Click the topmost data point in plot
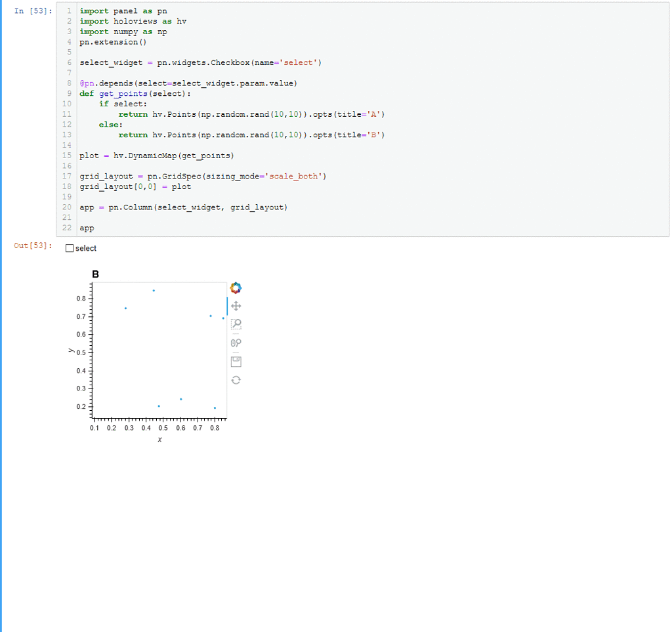The image size is (672, 632). click(x=154, y=290)
